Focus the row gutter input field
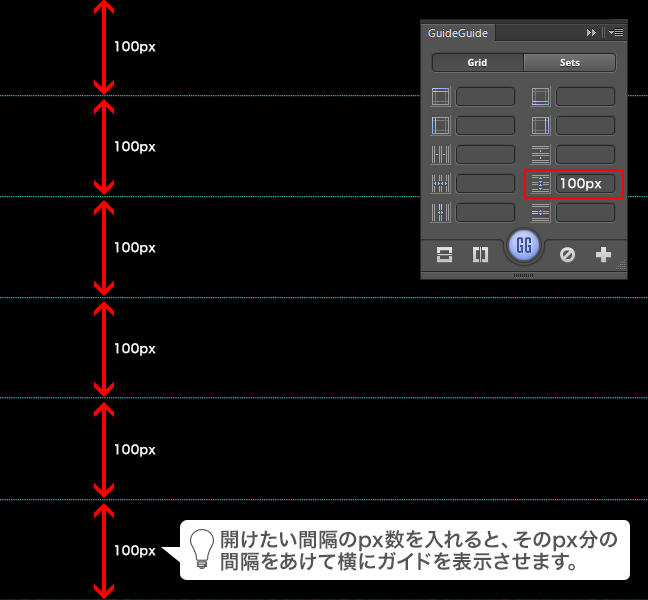 tap(586, 212)
